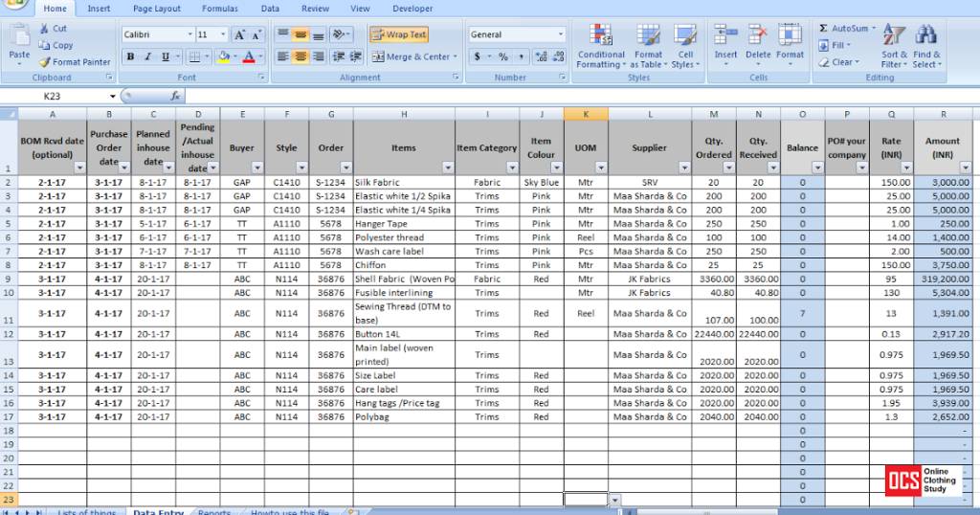Switch to the Page Layout ribbon tab
This screenshot has width=980, height=515.
click(156, 9)
